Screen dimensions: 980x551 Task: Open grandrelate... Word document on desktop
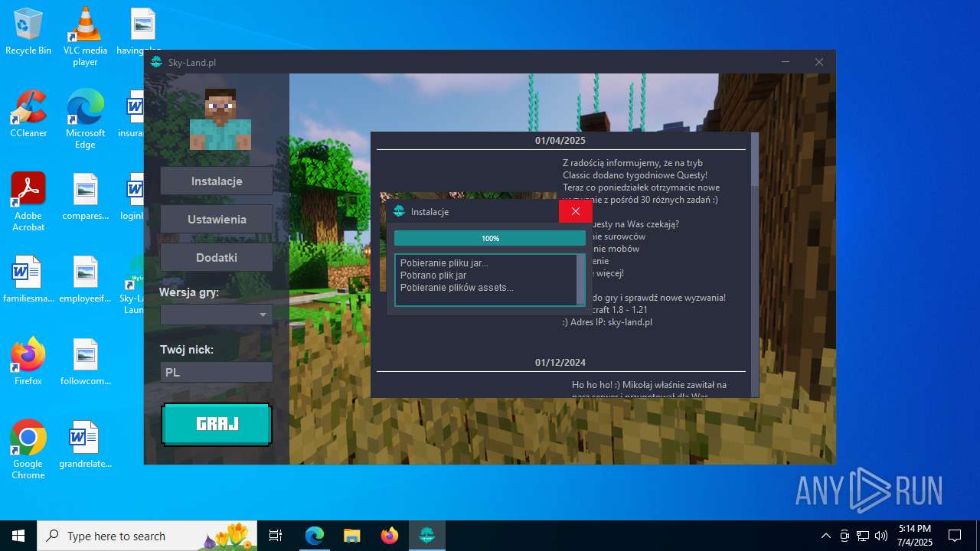tap(85, 445)
